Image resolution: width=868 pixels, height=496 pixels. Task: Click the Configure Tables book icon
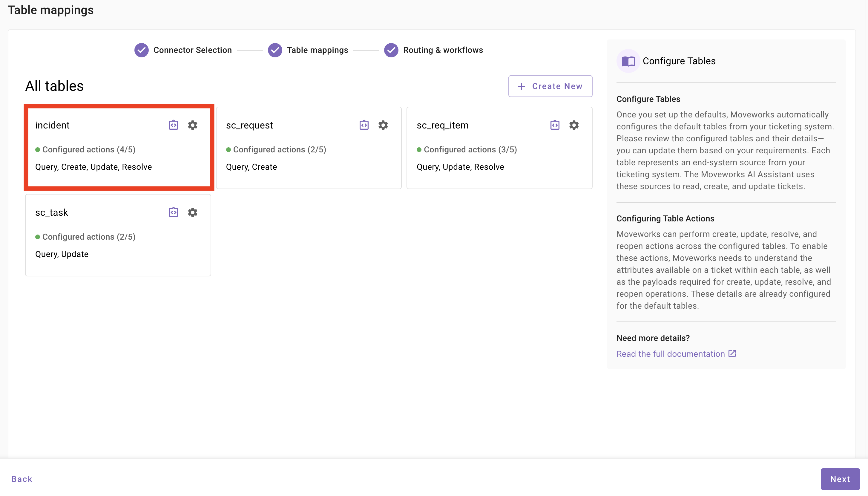pyautogui.click(x=628, y=61)
